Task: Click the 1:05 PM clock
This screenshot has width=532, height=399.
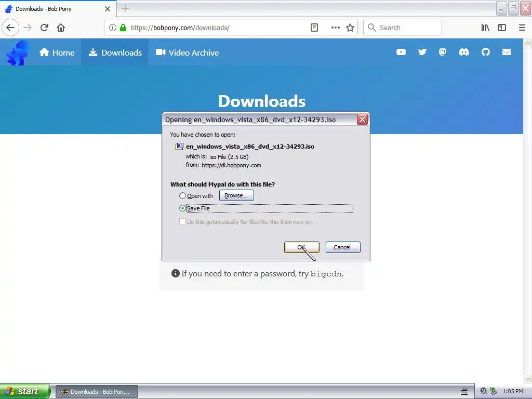Action: coord(513,392)
